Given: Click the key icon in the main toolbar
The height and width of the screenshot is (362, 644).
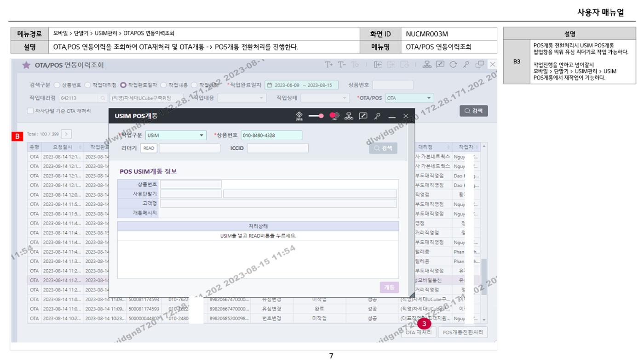Looking at the screenshot, I should (x=466, y=65).
